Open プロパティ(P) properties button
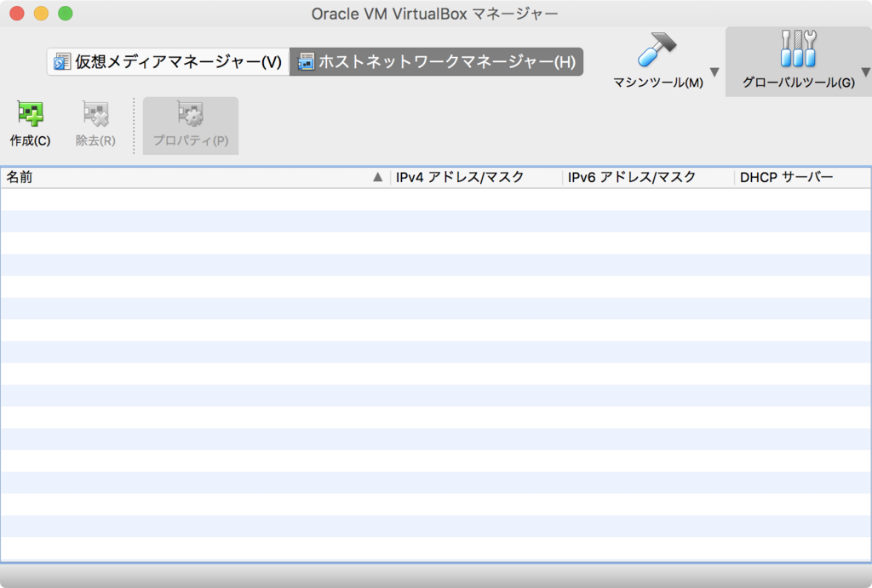Image resolution: width=872 pixels, height=588 pixels. coord(191,126)
